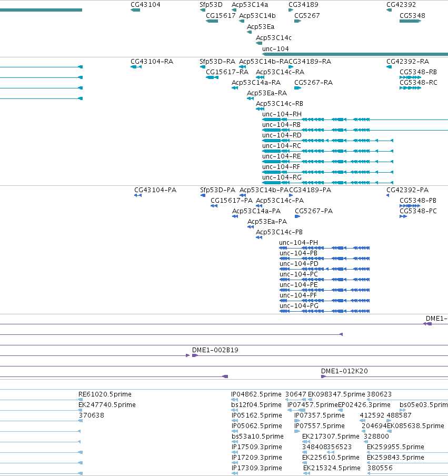This screenshot has height=476, width=448.
Task: Select the CG5348-RB transcript label
Action: [x=418, y=72]
